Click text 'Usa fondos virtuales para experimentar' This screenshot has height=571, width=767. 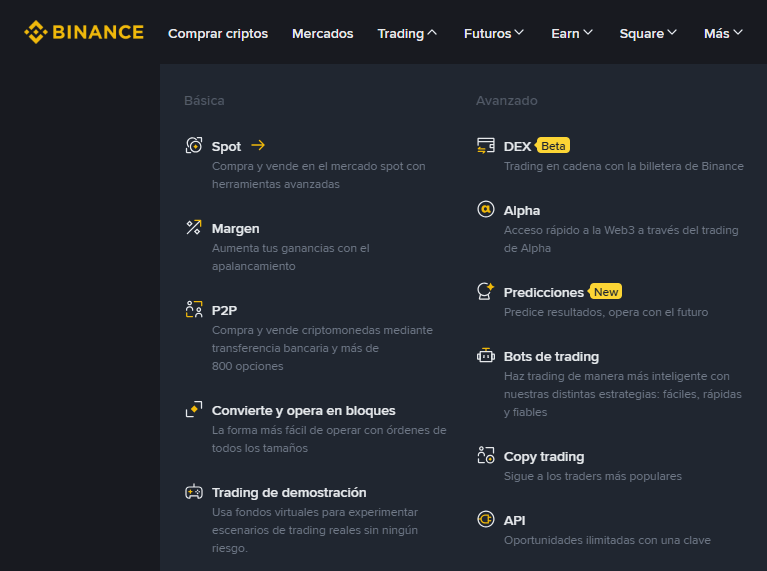click(x=315, y=512)
